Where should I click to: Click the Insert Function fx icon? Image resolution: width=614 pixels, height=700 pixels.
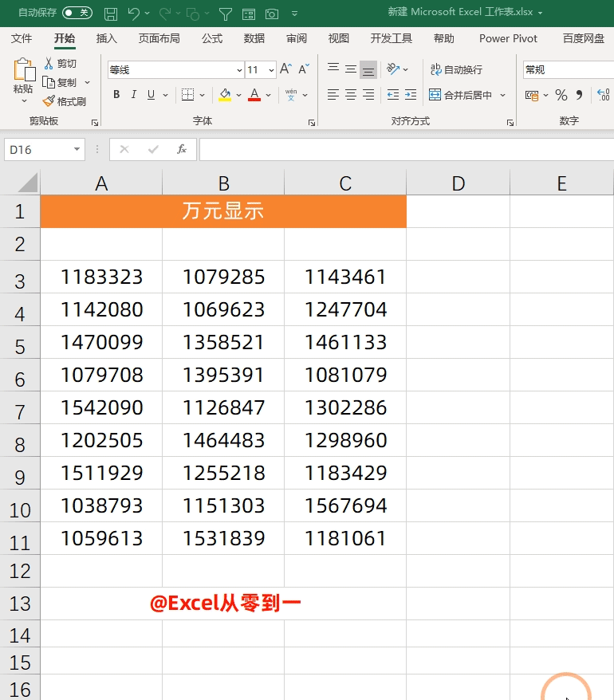(182, 149)
